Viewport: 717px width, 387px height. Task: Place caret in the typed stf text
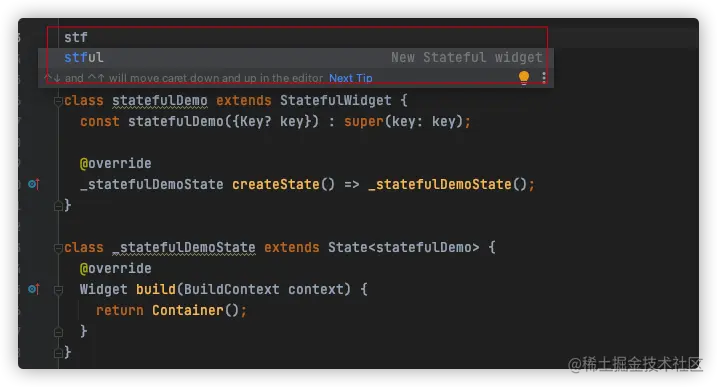[x=75, y=38]
